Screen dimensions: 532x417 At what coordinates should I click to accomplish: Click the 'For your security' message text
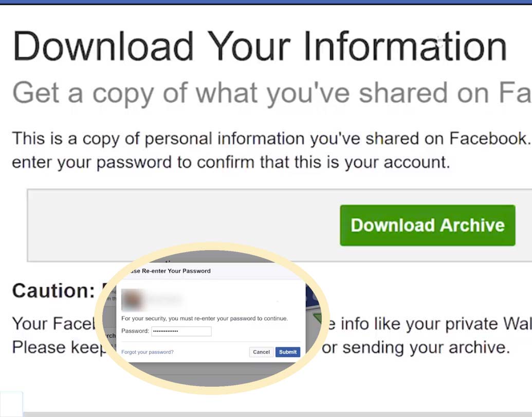(205, 318)
